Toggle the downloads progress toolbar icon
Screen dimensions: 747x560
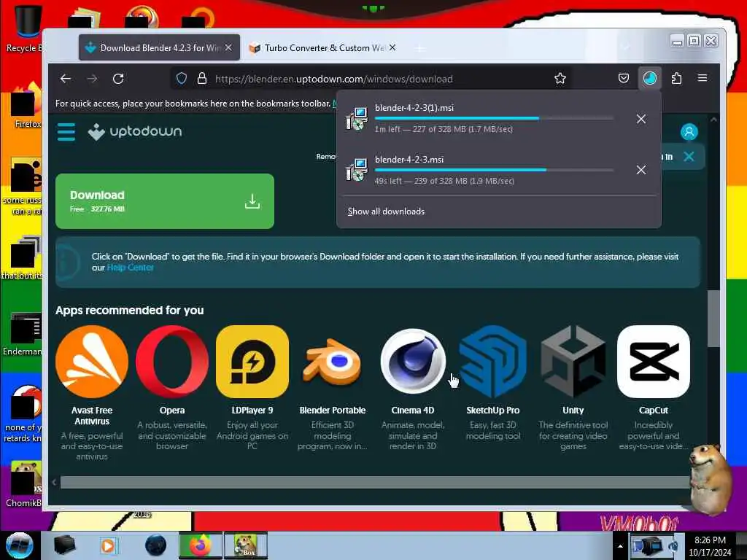pos(650,78)
